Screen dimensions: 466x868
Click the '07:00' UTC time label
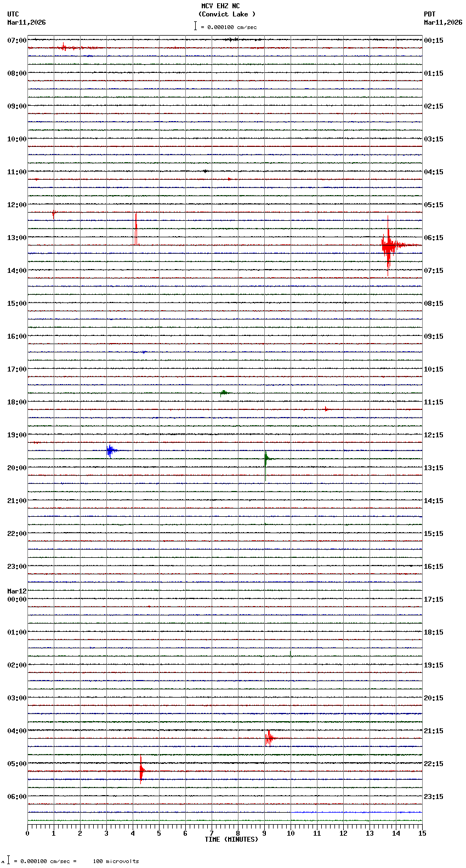coord(17,41)
